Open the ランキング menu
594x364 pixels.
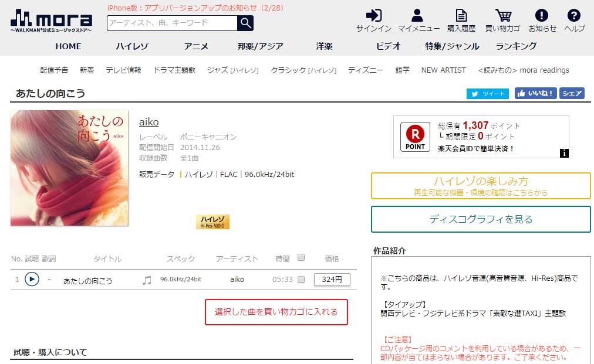516,46
